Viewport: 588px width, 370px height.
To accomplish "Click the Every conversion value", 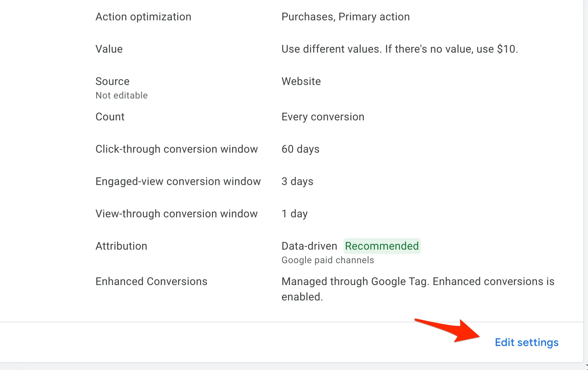I will pos(323,117).
